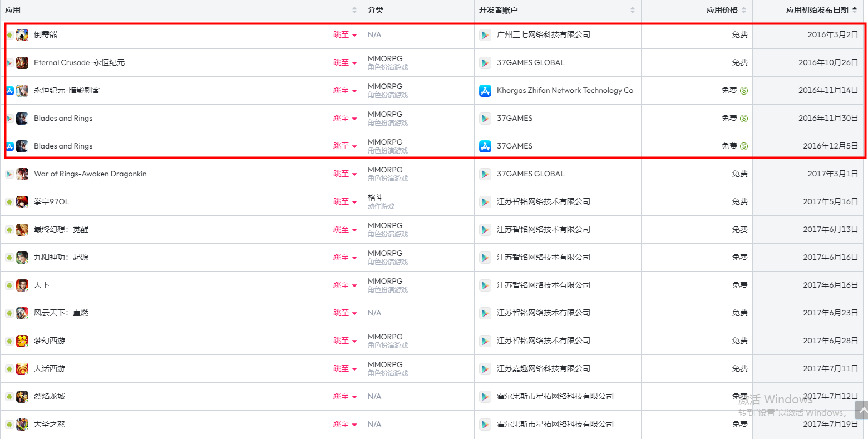Click the Google Play badge beside Eternal Crusade-永恒纪元

[x=9, y=63]
